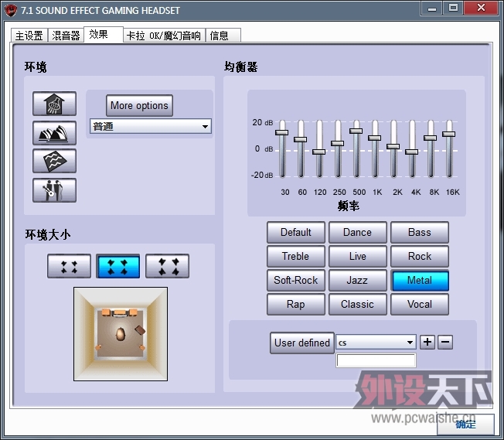The height and width of the screenshot is (440, 504).
Task: Choose the medium environment size icon
Action: pyautogui.click(x=117, y=266)
